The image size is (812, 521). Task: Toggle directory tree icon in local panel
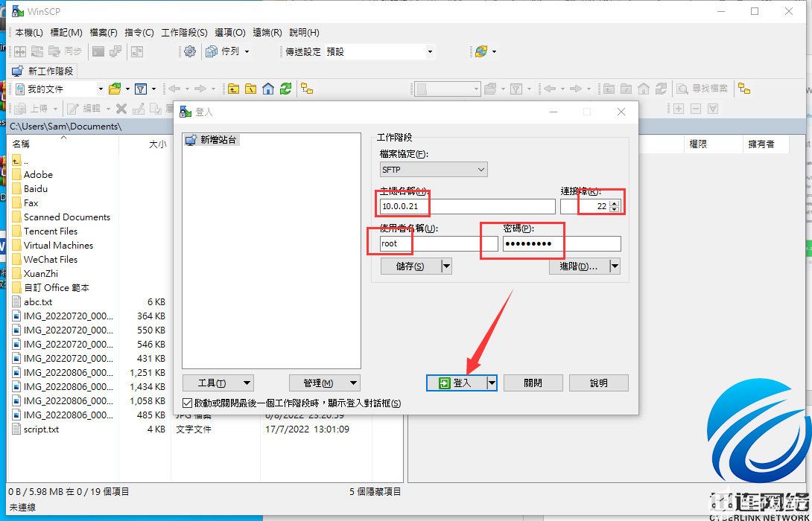(x=307, y=89)
